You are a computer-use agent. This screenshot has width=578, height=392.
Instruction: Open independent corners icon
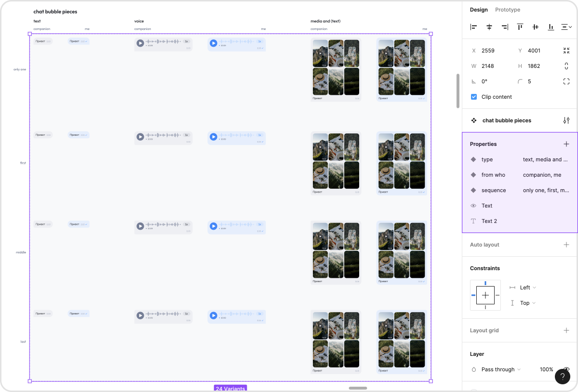(x=566, y=81)
